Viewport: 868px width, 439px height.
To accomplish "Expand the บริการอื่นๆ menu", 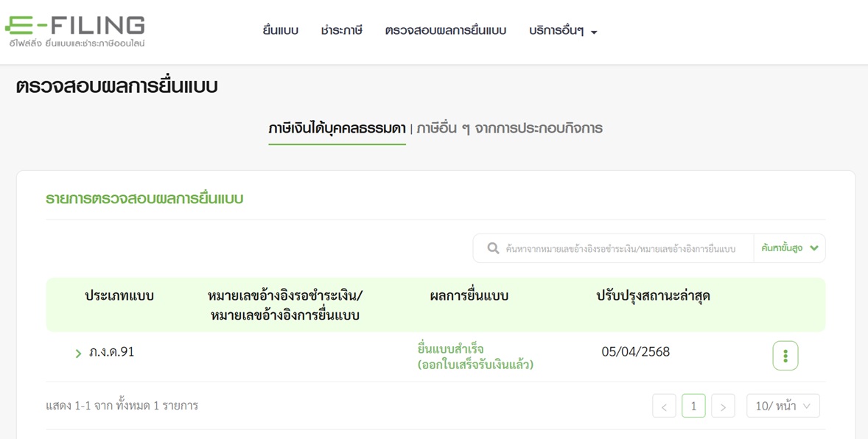I will [563, 31].
